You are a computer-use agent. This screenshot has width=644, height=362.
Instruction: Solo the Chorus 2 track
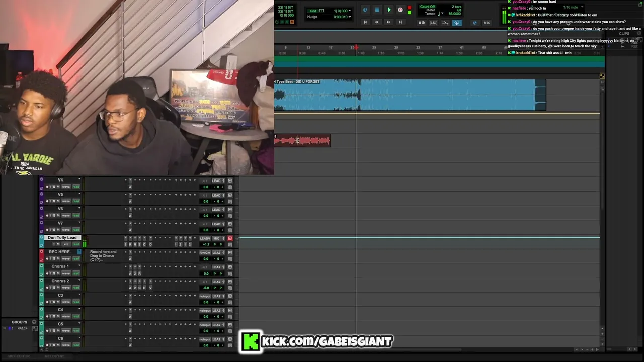click(54, 288)
